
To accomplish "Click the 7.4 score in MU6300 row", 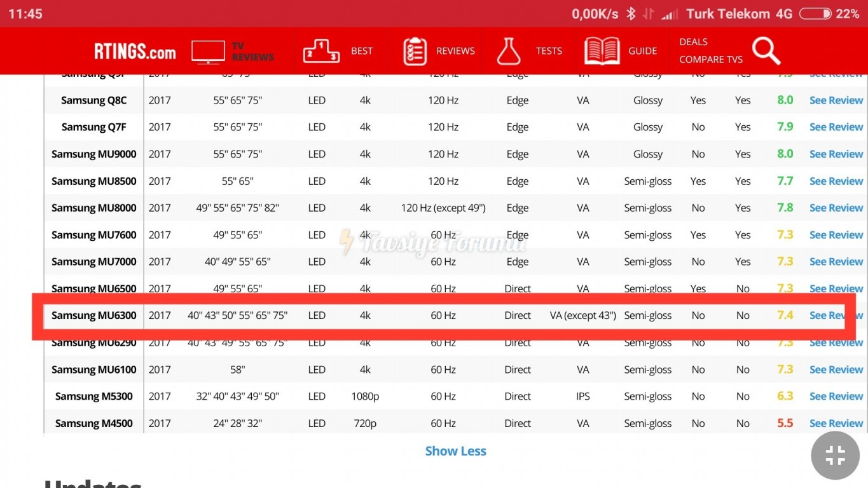I will pos(785,315).
